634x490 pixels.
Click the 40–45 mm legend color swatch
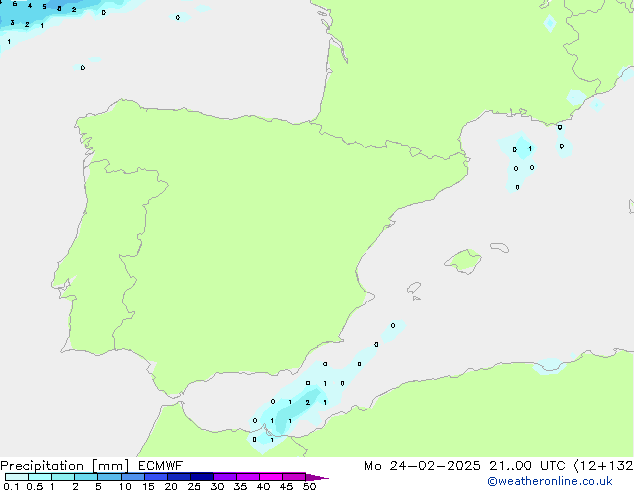[x=271, y=477]
